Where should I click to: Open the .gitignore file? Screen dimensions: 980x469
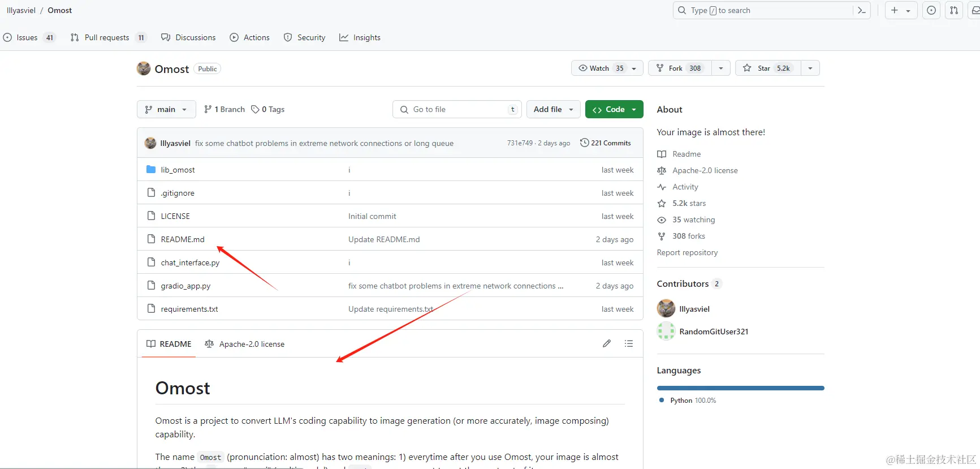coord(178,193)
